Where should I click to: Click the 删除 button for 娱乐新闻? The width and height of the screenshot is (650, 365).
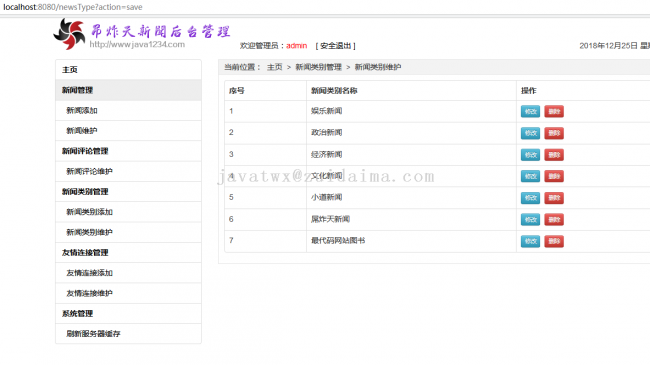tap(554, 111)
